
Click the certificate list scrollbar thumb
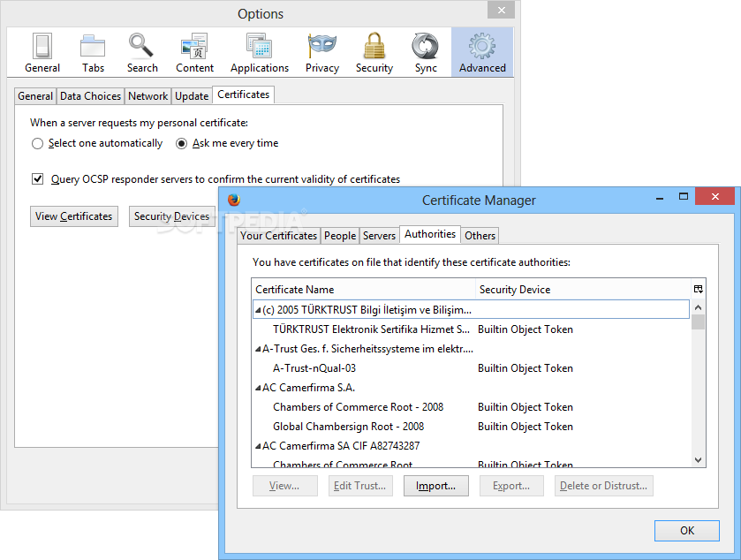tap(698, 322)
